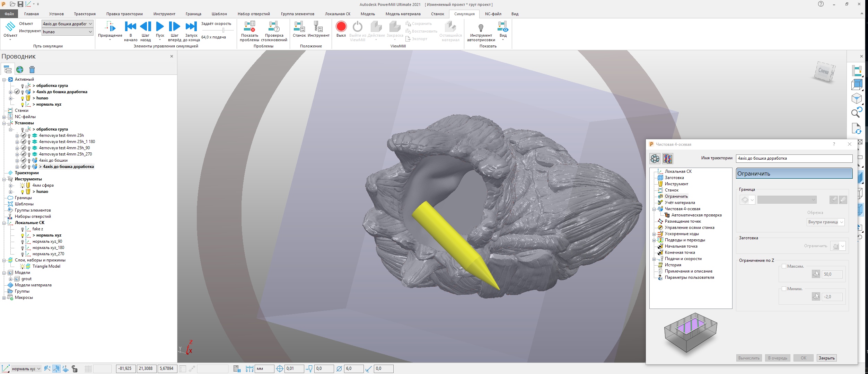Click Показать проблемы icon
868x374 pixels.
click(249, 27)
